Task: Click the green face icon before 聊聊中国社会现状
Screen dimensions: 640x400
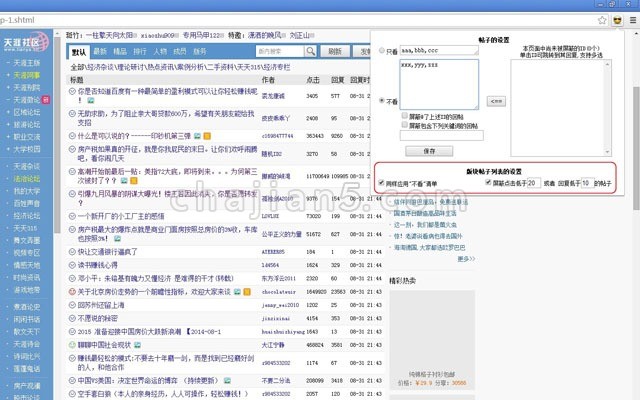Action: pyautogui.click(x=72, y=345)
